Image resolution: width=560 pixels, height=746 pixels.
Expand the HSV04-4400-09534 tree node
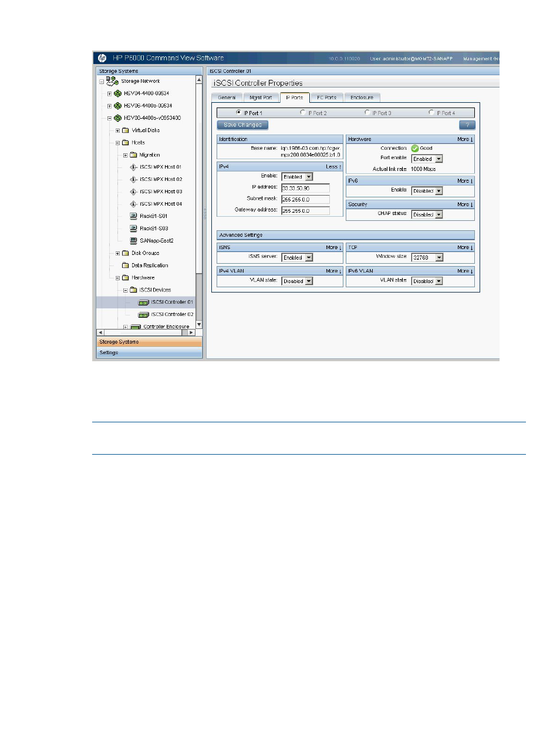click(109, 93)
